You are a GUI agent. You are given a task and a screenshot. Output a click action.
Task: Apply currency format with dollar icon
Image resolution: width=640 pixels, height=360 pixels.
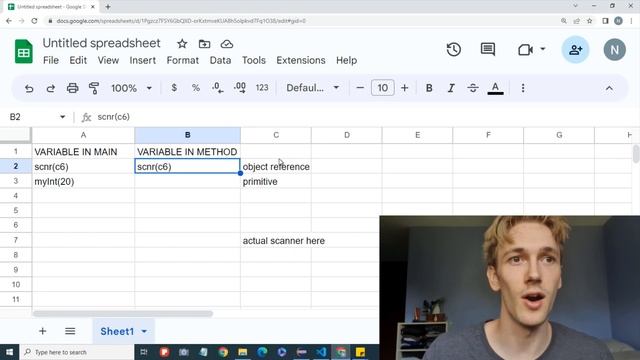pyautogui.click(x=174, y=88)
